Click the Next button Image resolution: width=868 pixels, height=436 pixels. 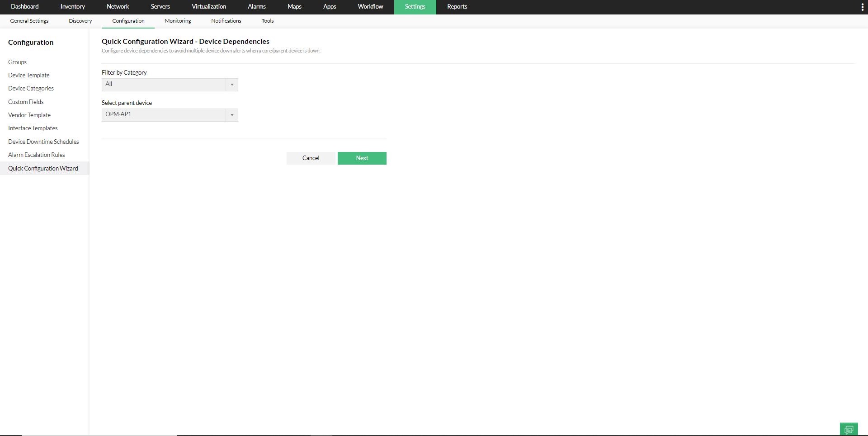[x=362, y=158]
